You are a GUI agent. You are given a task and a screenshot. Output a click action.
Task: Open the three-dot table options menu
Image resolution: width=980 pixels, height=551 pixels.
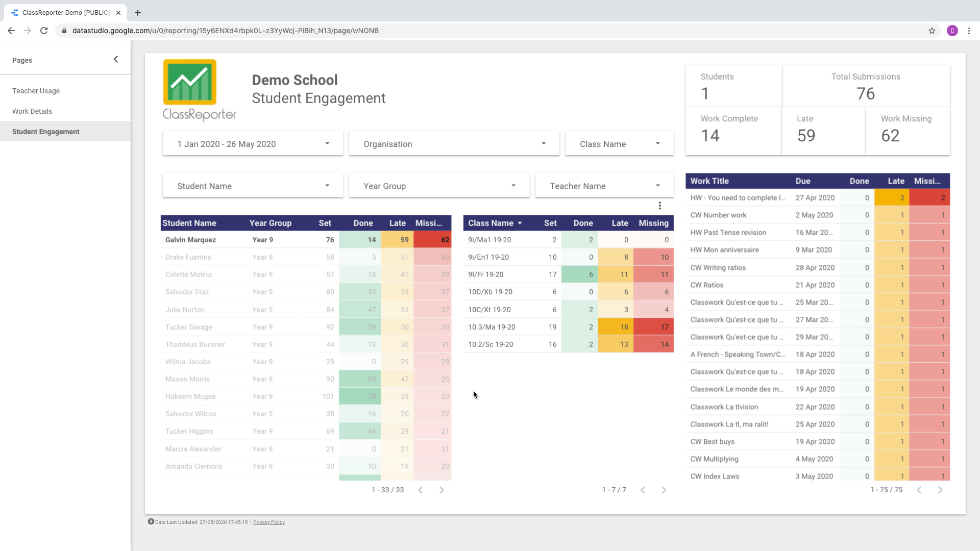click(659, 206)
